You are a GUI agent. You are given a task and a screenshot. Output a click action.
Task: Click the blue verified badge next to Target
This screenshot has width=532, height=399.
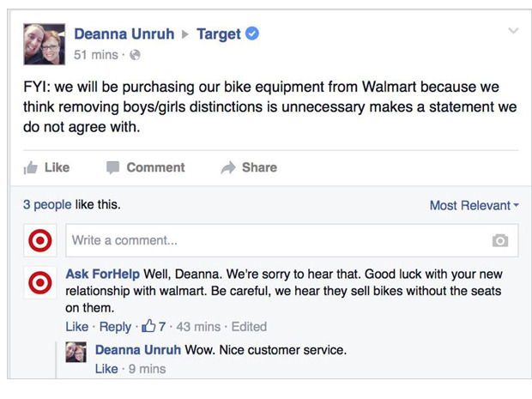251,33
